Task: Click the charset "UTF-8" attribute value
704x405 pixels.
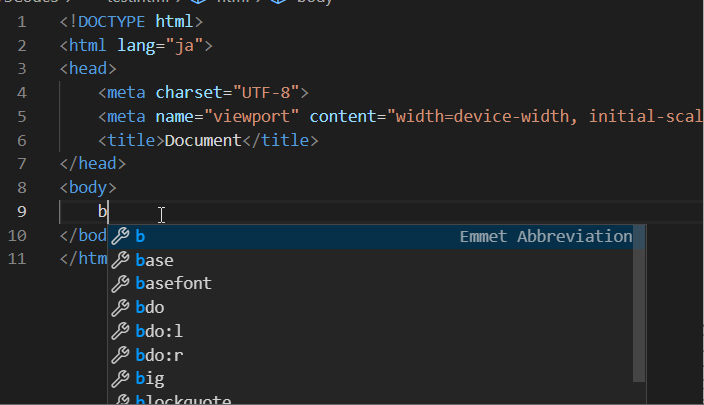Action: 270,93
